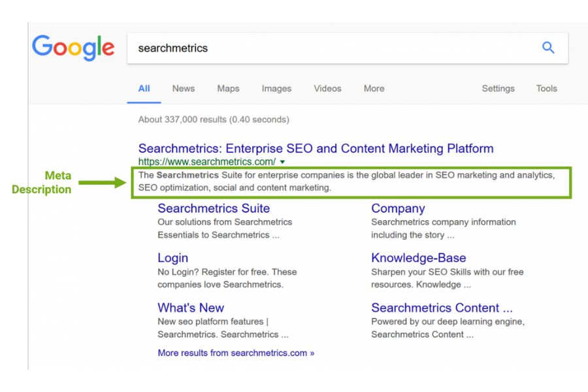
Task: Expand the More search categories menu
Action: coord(374,89)
